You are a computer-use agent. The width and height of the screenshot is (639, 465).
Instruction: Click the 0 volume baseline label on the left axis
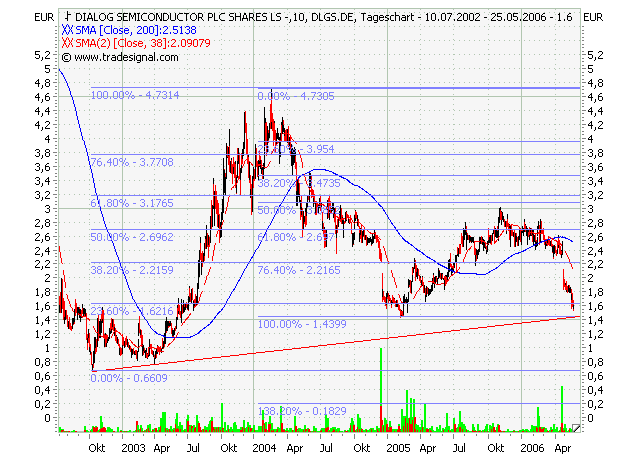[x=48, y=418]
